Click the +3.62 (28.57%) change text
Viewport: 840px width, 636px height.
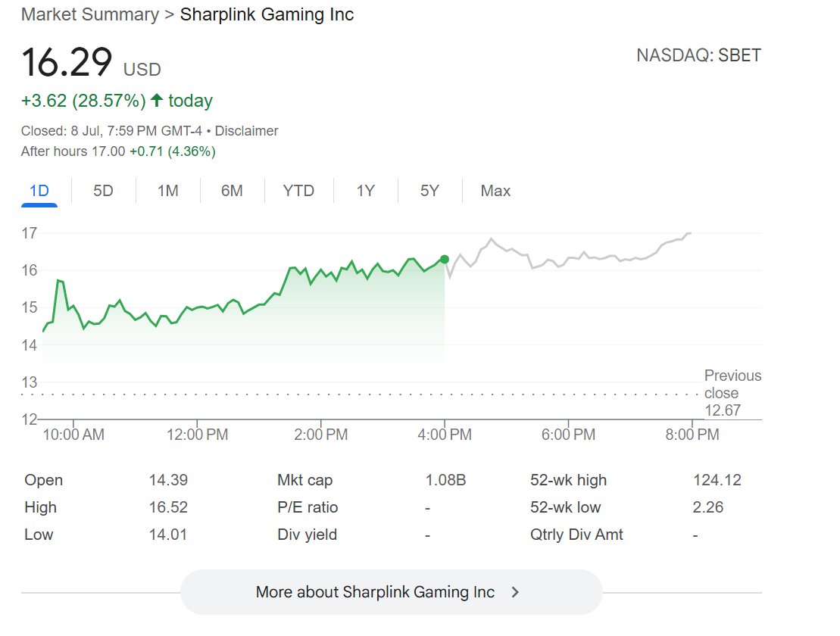click(83, 101)
